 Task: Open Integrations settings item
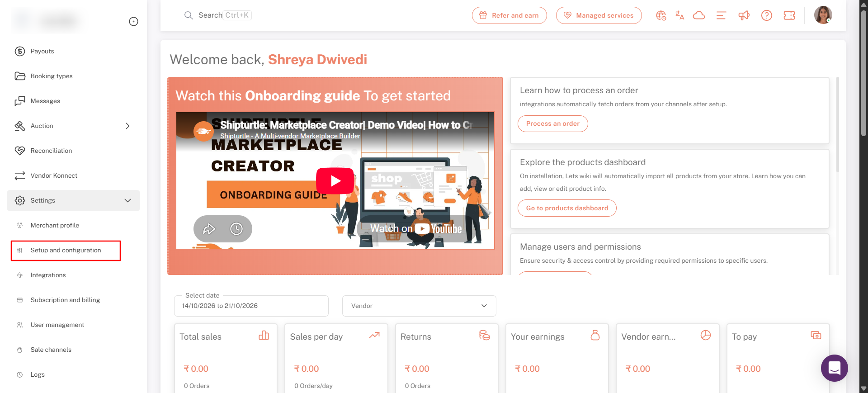pos(73,275)
